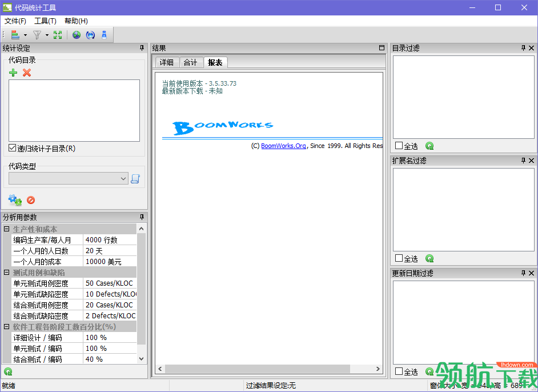Click the filter funnel toolbar icon
This screenshot has width=538, height=392.
(x=37, y=35)
